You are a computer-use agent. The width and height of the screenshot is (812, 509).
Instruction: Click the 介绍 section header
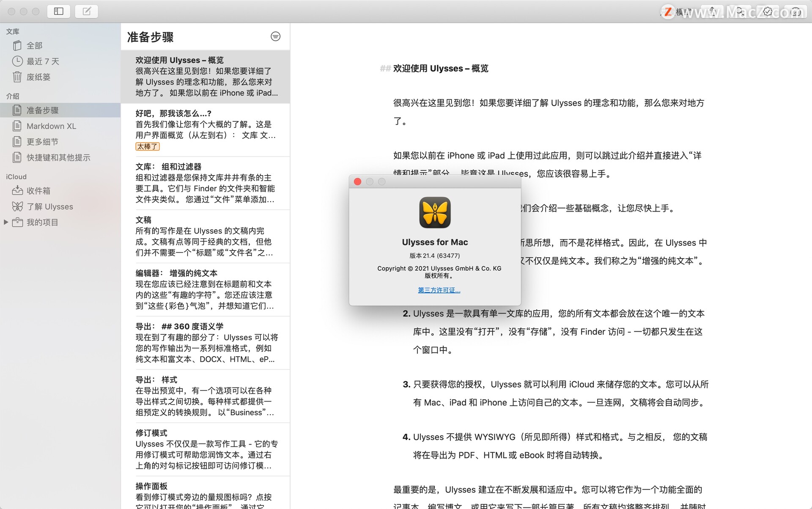13,96
